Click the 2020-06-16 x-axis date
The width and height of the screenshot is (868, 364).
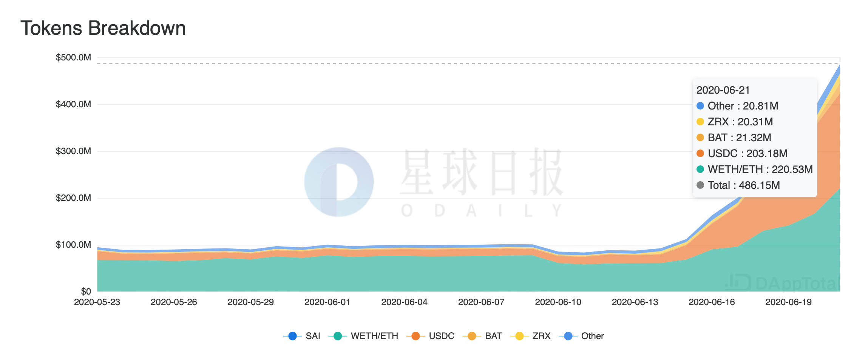point(712,302)
